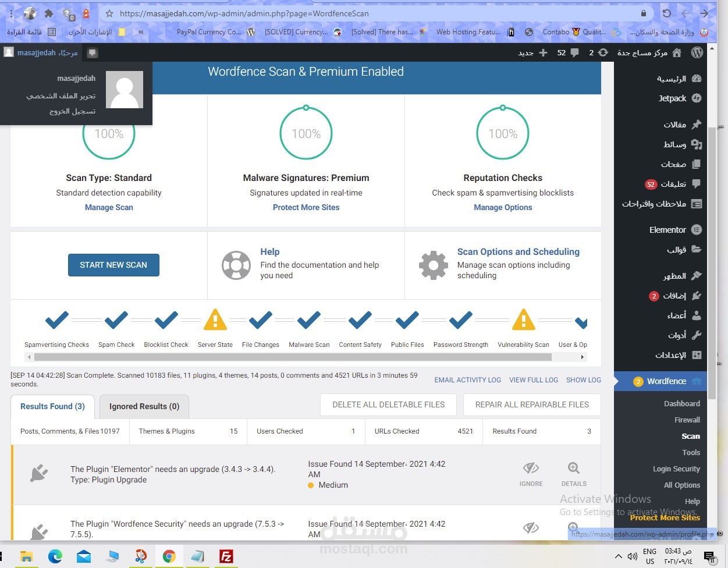The image size is (728, 568).
Task: Click the updates icon showing 2
Action: pyautogui.click(x=599, y=52)
